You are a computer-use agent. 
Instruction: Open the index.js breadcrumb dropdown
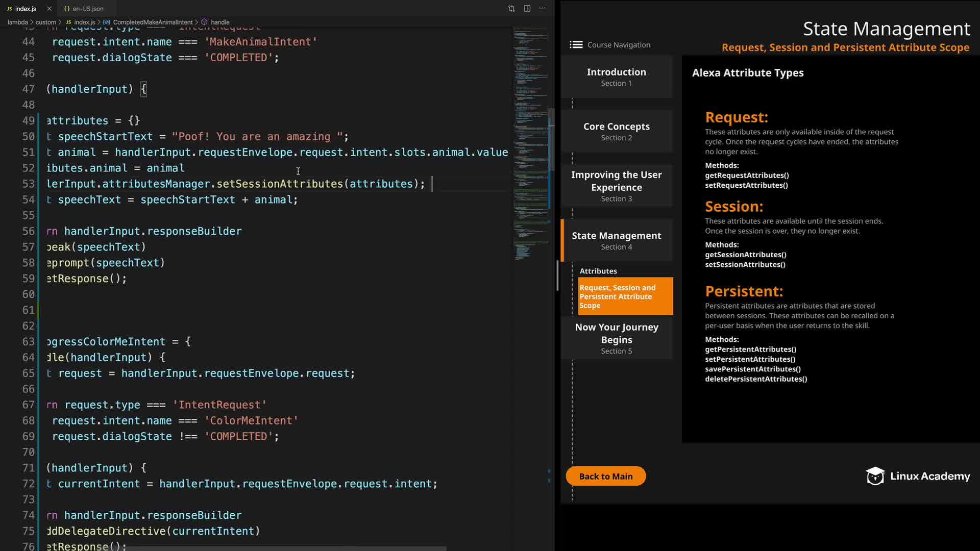coord(84,22)
